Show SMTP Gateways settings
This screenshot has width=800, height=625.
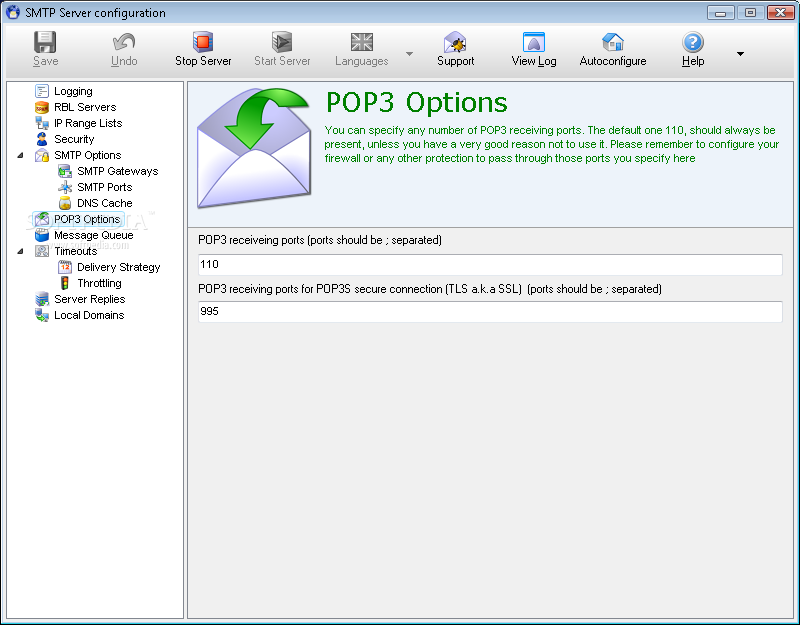click(118, 171)
